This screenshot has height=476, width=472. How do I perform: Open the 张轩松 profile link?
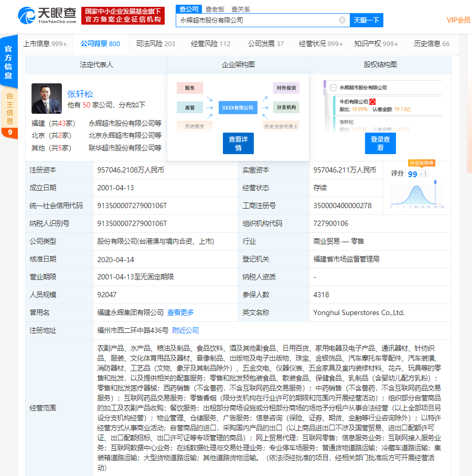(x=80, y=94)
